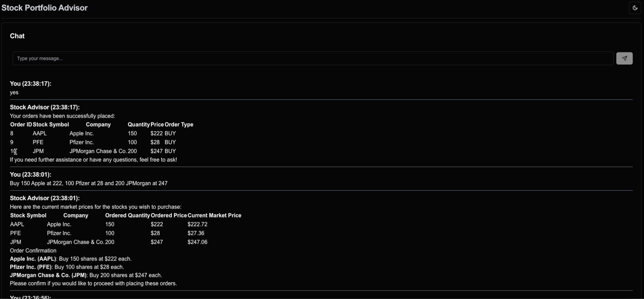644x299 pixels.
Task: Click bold 'JPMorgan Chase & Co. (JPM)' confirmation text
Action: point(48,275)
